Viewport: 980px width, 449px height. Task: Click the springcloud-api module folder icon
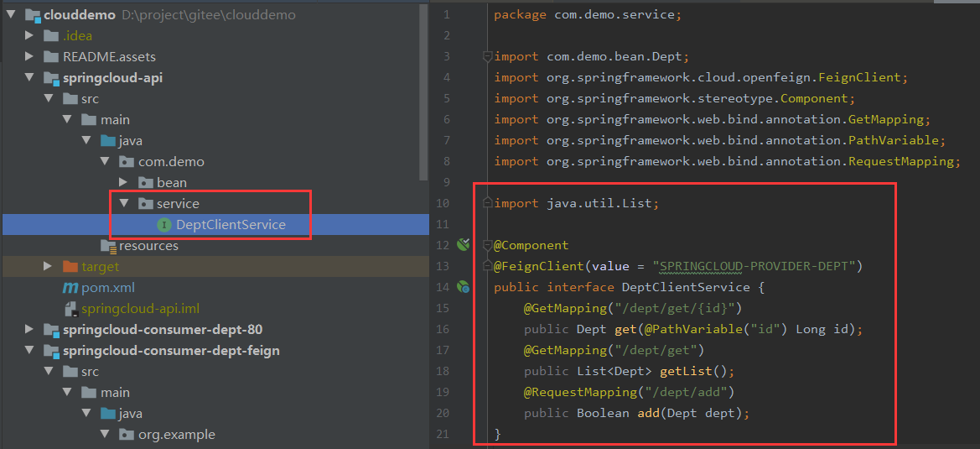pyautogui.click(x=52, y=78)
